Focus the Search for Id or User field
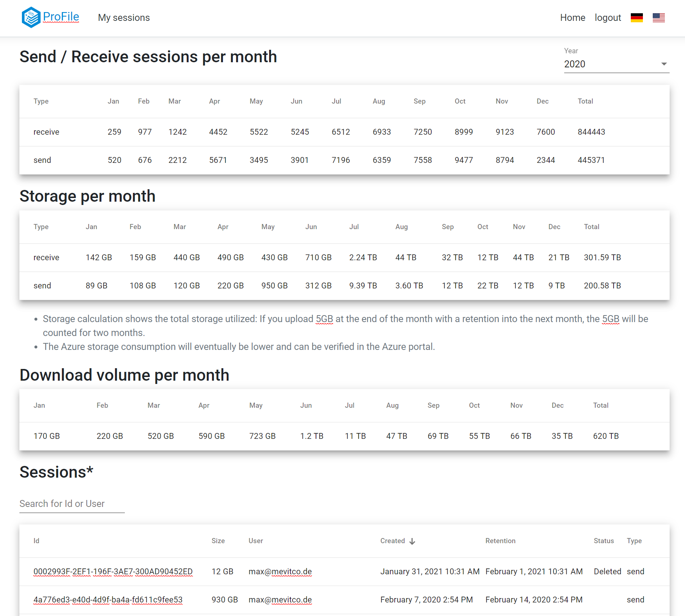The width and height of the screenshot is (685, 616). (x=72, y=504)
